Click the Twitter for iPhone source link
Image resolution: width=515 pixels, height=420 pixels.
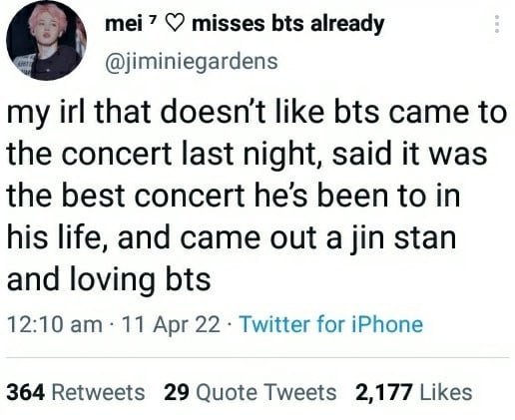331,324
